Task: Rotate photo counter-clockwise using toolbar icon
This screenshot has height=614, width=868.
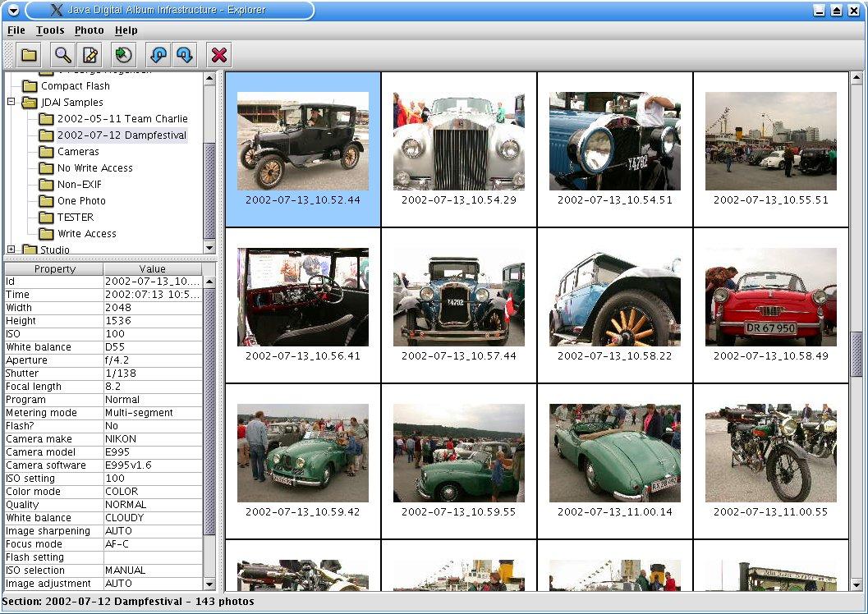Action: 158,55
